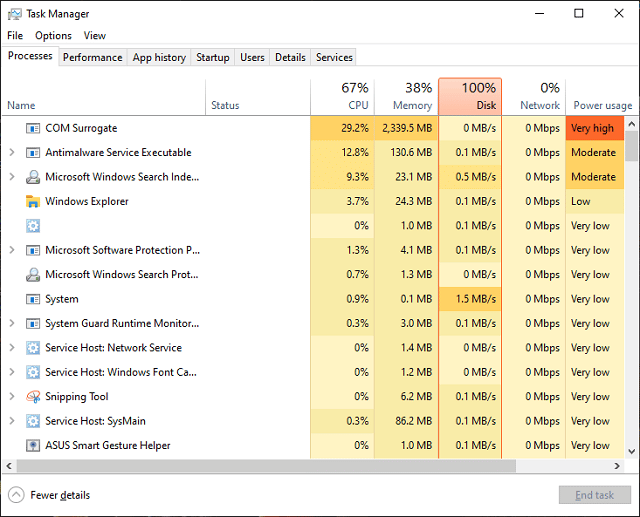This screenshot has height=517, width=640.
Task: Sort by the Name column header
Action: coord(104,98)
